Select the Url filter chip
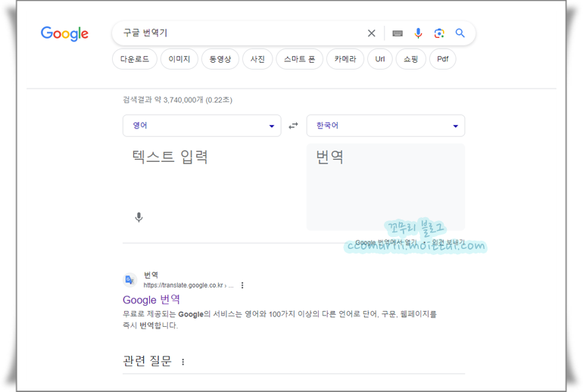This screenshot has width=583, height=392. click(x=380, y=59)
